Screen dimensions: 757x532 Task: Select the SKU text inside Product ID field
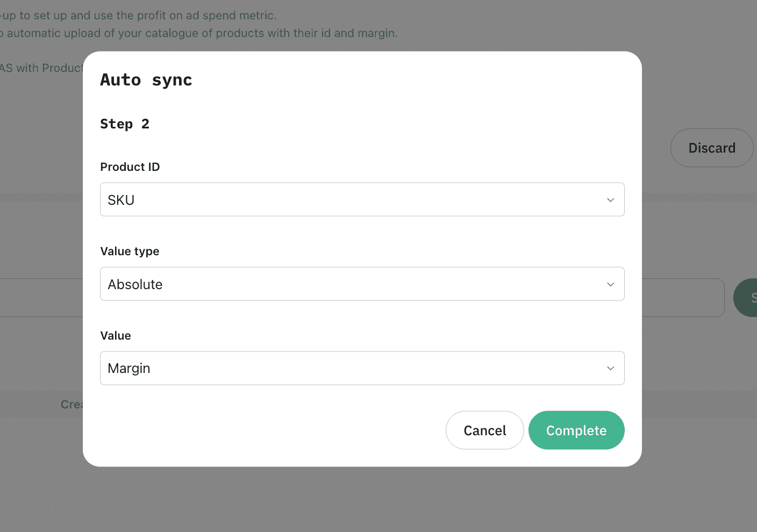[x=120, y=199]
